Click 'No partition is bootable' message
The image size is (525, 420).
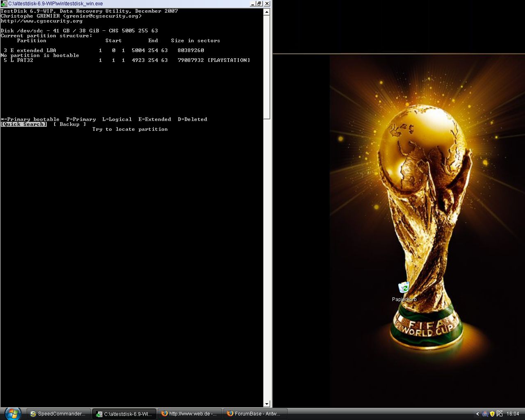click(40, 55)
